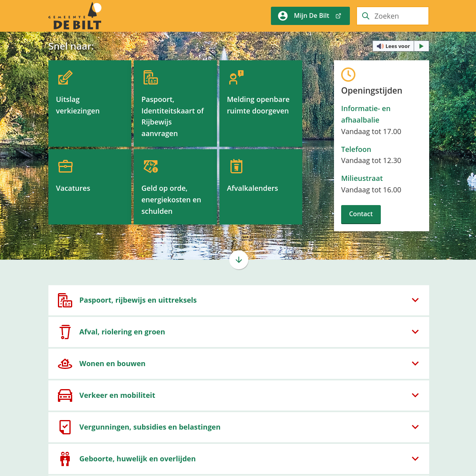This screenshot has width=476, height=476.
Task: Click the money info icon on Geld op orde
Action: point(151,167)
